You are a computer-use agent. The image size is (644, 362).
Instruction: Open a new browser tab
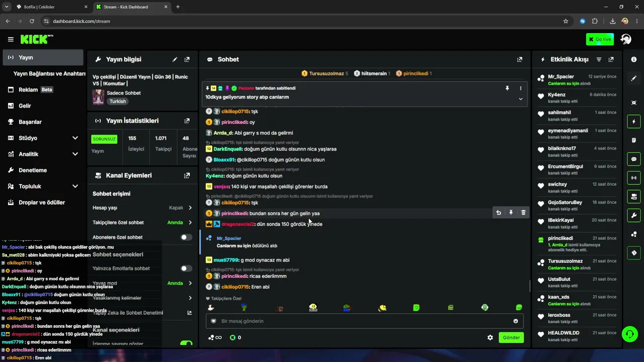pos(178,7)
